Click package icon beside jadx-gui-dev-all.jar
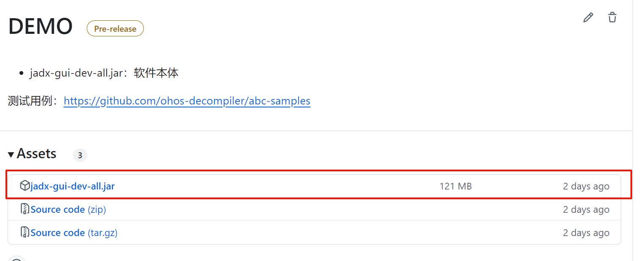 [x=25, y=186]
